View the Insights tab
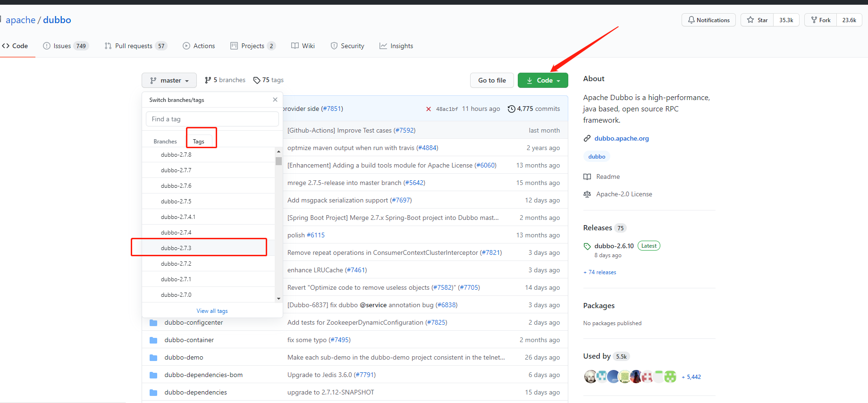Screen dimensions: 868x403 [396, 46]
